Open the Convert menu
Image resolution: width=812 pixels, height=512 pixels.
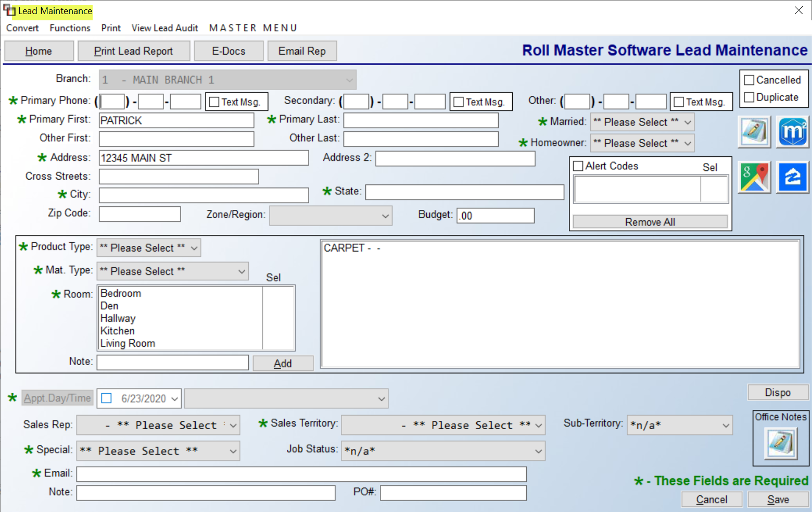[22, 28]
